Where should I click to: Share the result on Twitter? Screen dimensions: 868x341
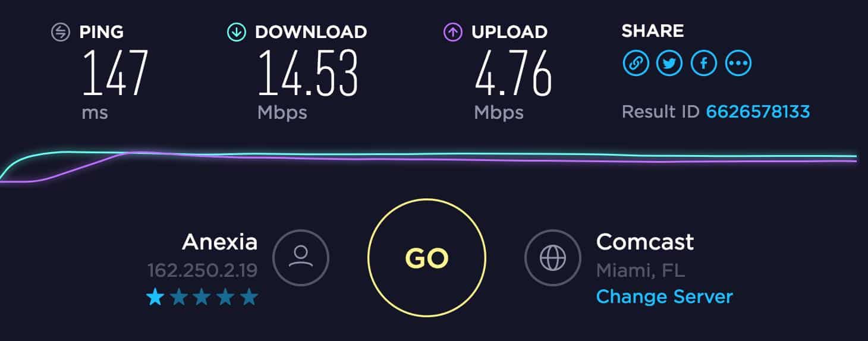669,63
